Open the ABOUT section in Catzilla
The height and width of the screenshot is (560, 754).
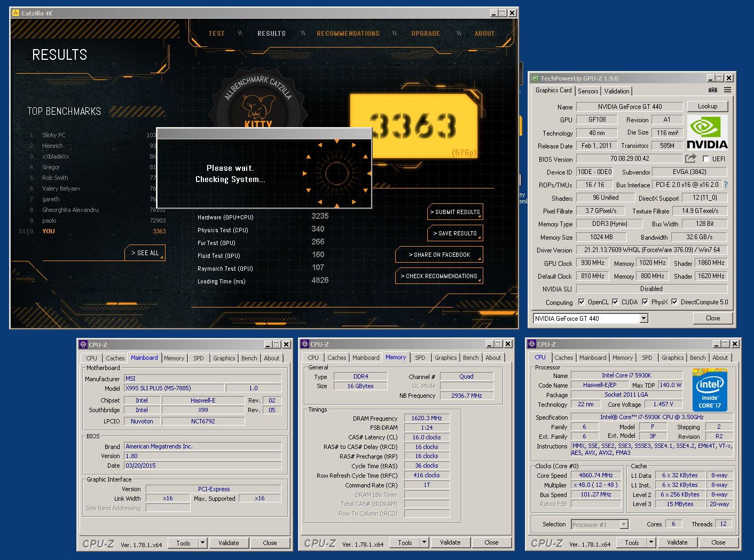tap(484, 33)
